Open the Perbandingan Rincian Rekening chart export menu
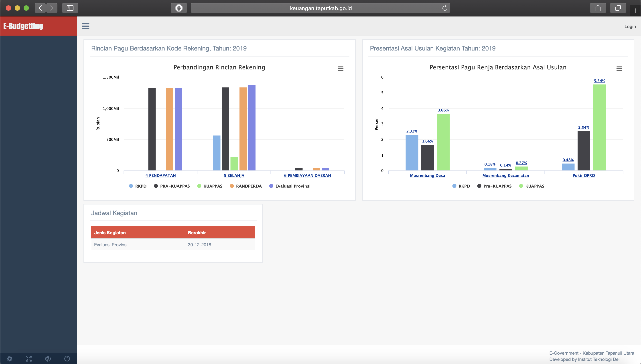Viewport: 641px width, 364px height. tap(341, 69)
